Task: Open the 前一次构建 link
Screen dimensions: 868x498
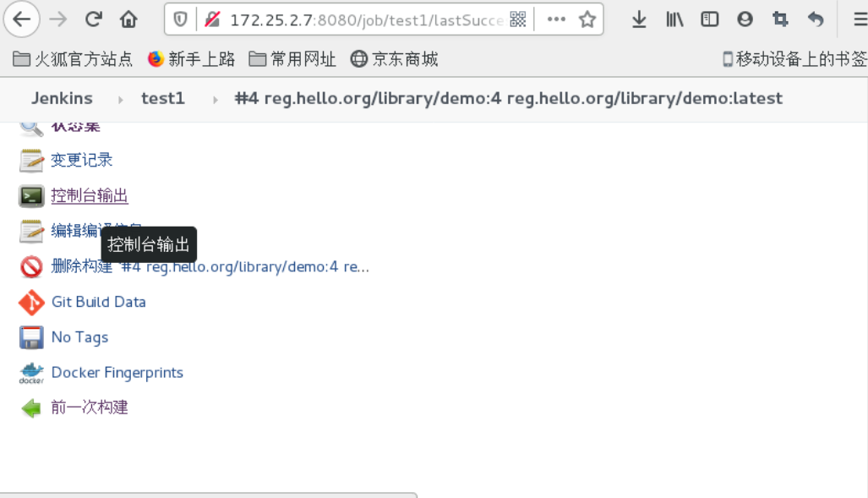Action: pos(90,408)
